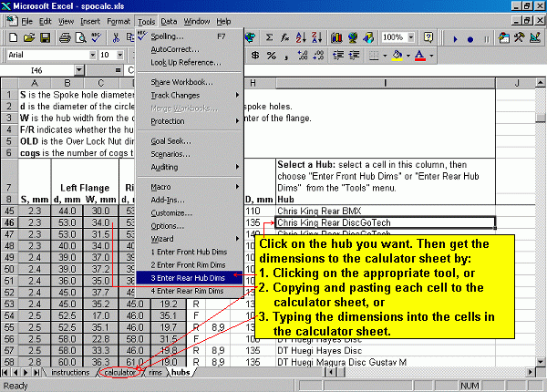Open the 100% zoom dropdown
The width and height of the screenshot is (547, 392).
click(411, 37)
